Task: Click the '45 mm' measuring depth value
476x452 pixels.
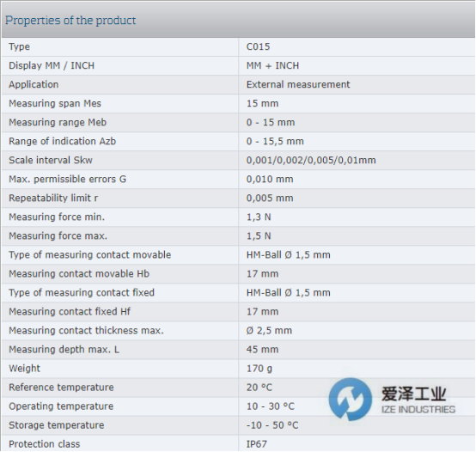Action: click(x=262, y=350)
